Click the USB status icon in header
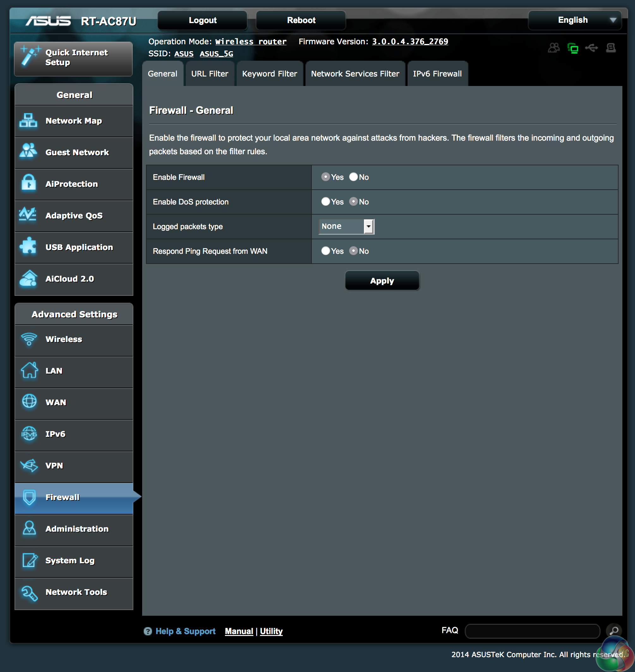The height and width of the screenshot is (672, 635). pos(591,48)
